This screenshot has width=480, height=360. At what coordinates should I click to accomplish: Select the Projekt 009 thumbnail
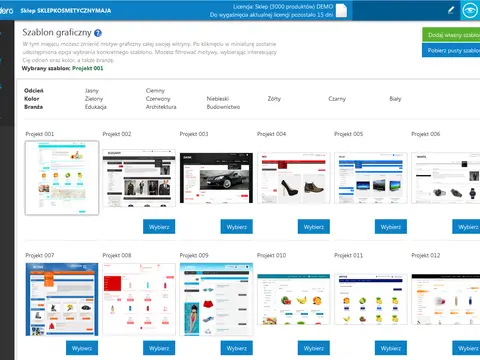pyautogui.click(x=216, y=299)
